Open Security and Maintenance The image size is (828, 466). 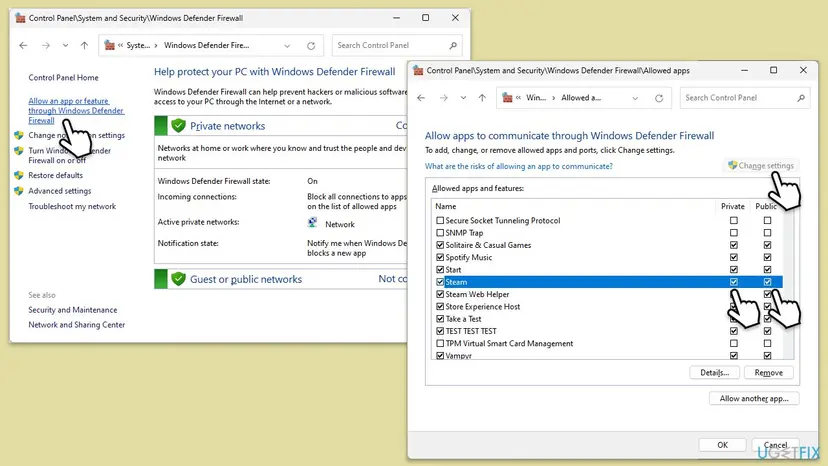72,310
